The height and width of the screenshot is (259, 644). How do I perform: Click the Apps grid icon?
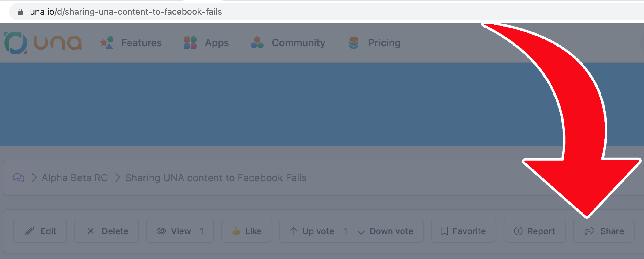(x=190, y=43)
